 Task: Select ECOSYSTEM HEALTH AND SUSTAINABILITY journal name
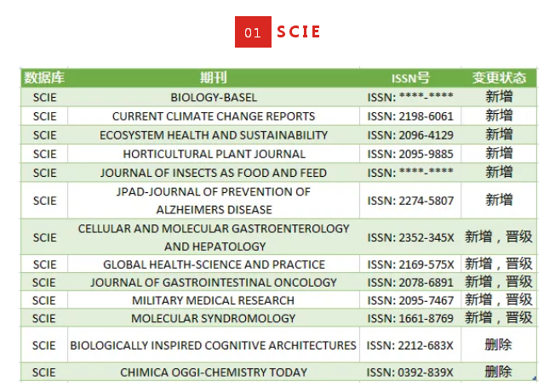214,134
